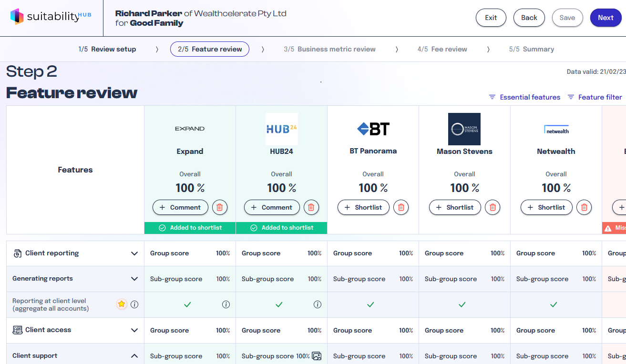
Task: Open info icon beside Reporting at client level
Action: pos(134,304)
